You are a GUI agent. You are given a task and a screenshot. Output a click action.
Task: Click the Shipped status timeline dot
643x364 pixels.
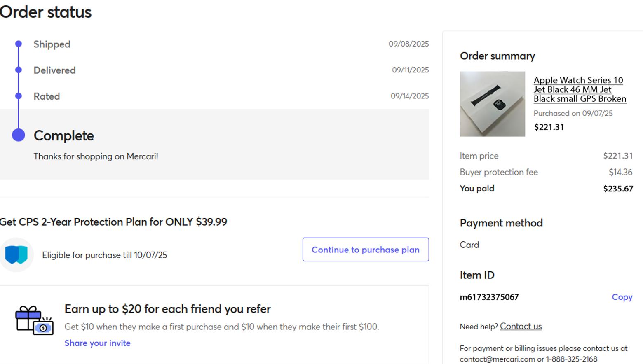click(19, 44)
